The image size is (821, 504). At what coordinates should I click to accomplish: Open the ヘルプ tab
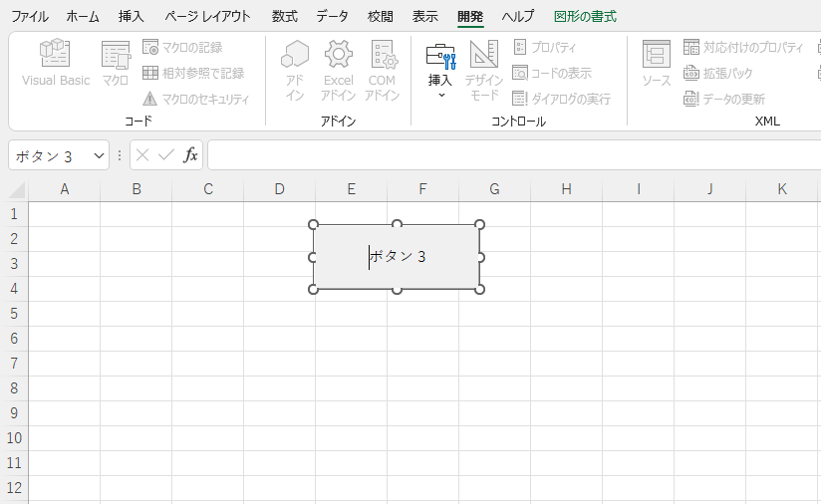click(x=518, y=16)
